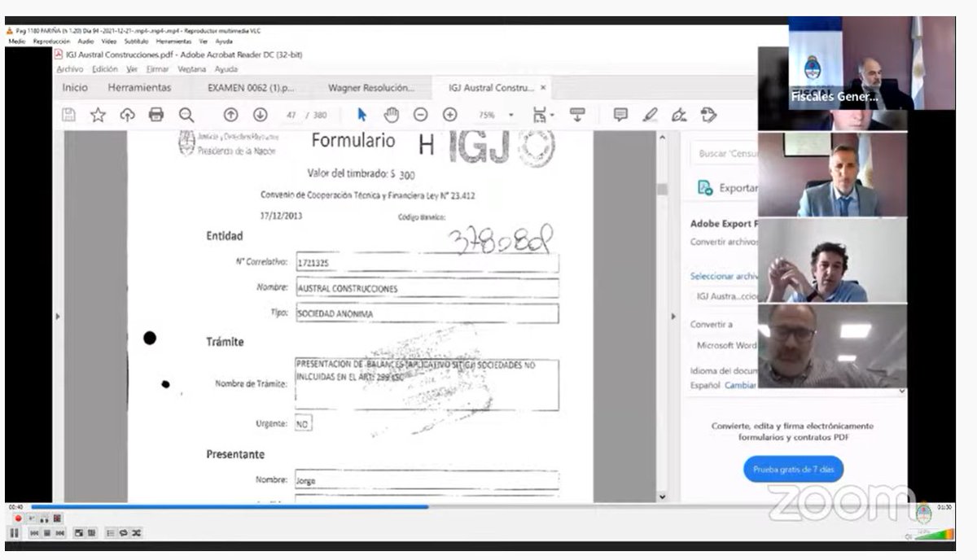Click the AUSTRAL CONSTRUCCIONES name field
Image resolution: width=977 pixels, height=560 pixels.
[x=427, y=288]
